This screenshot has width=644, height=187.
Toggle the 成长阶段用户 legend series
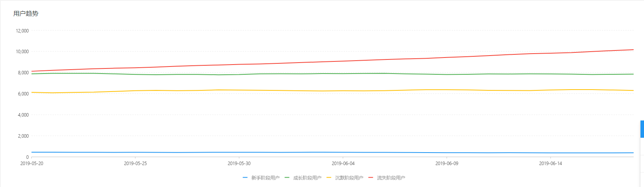tap(307, 178)
